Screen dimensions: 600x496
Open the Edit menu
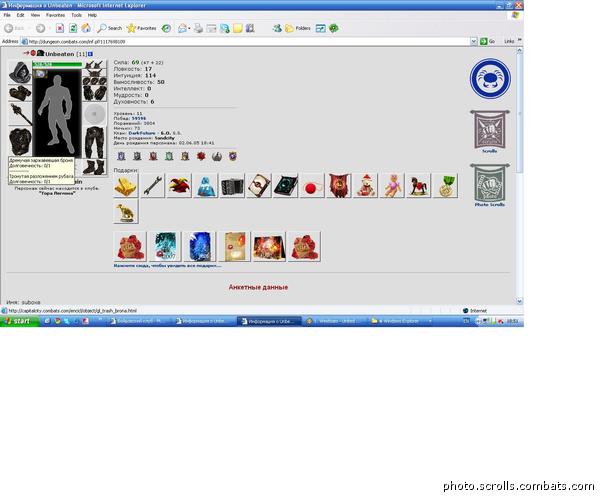pos(20,15)
